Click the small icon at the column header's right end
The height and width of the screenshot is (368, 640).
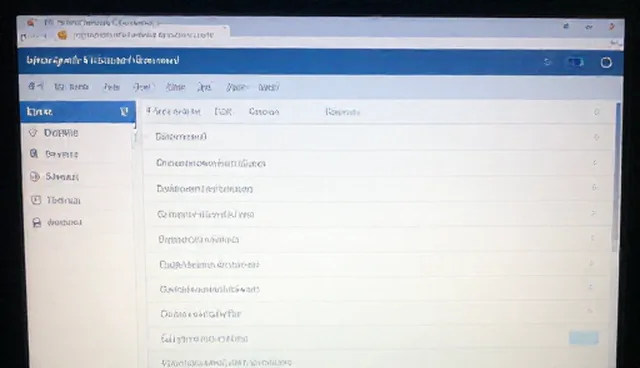(x=597, y=112)
